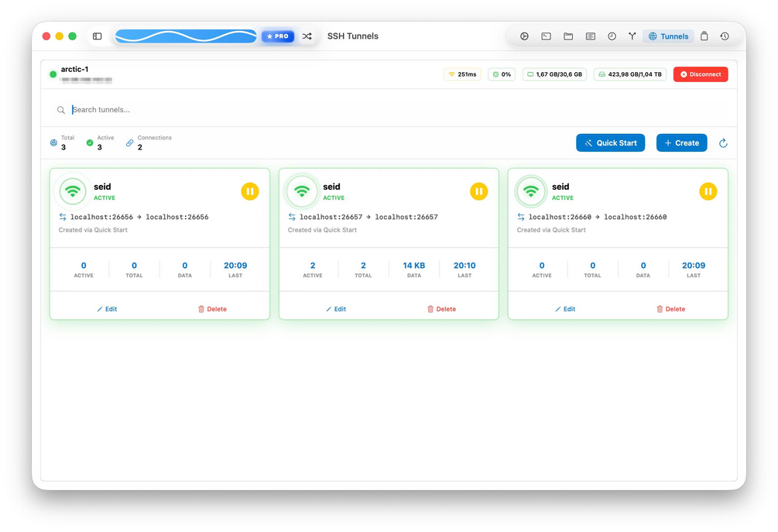Edit the localhost:26657 tunnel
Screen dimensions: 778x532
click(x=336, y=309)
